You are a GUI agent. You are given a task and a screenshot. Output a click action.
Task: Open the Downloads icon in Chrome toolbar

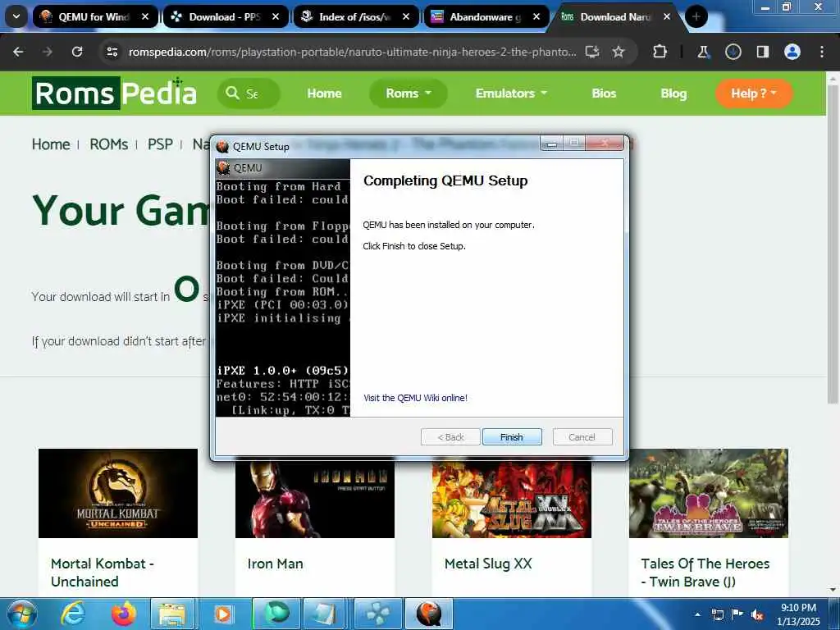click(733, 52)
